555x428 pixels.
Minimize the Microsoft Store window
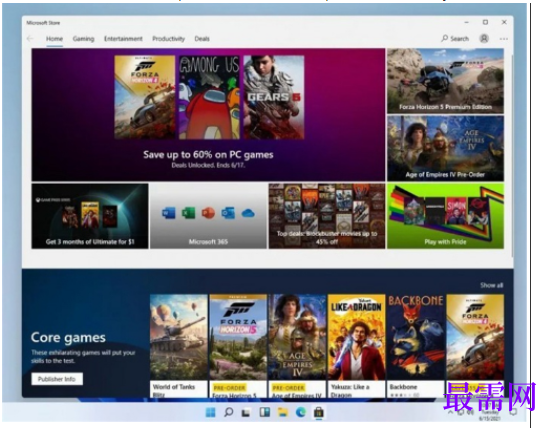(x=467, y=22)
